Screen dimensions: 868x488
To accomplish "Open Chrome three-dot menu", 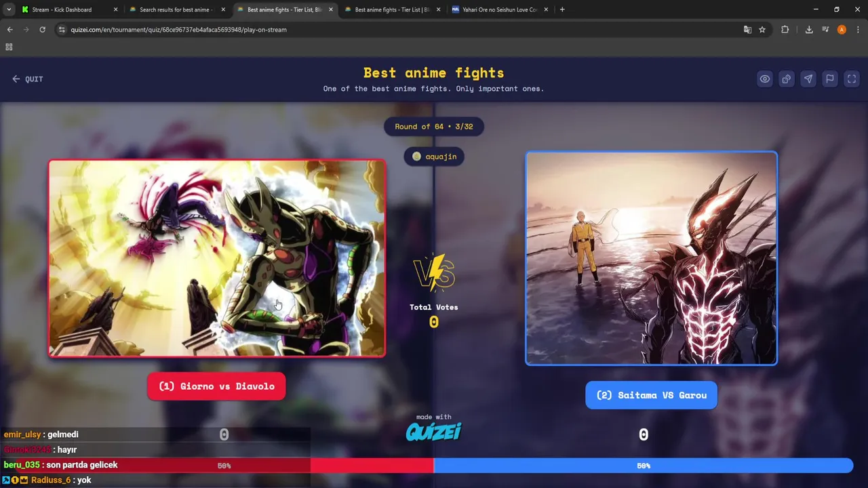I will (x=858, y=30).
